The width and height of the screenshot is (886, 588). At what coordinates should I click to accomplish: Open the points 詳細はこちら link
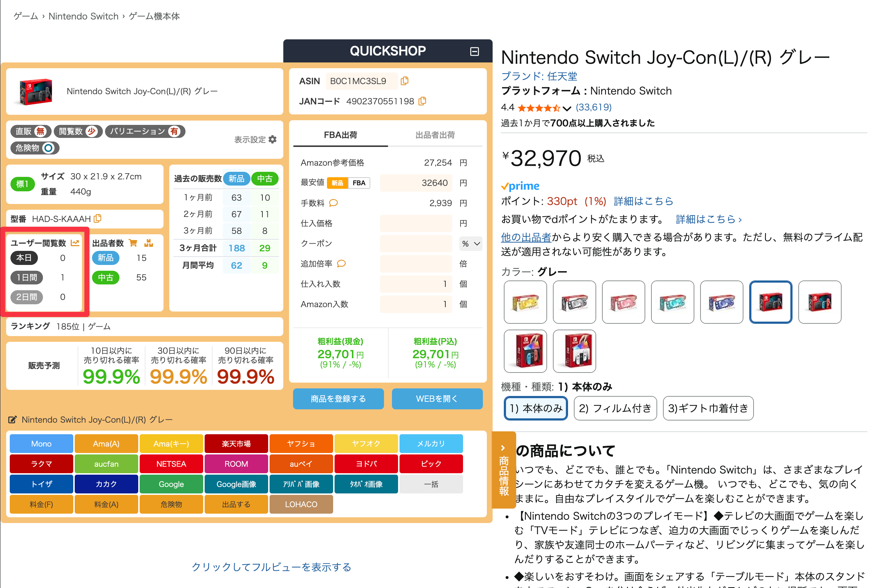click(643, 201)
